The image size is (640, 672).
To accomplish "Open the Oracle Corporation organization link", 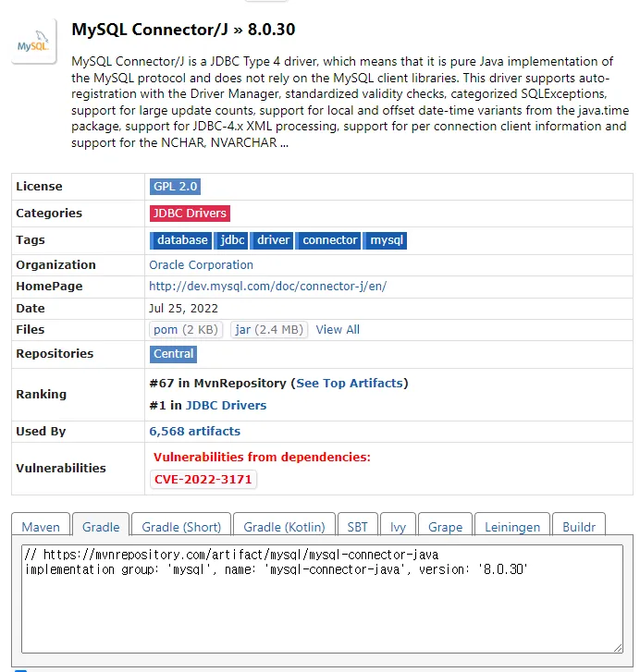I will click(x=201, y=264).
